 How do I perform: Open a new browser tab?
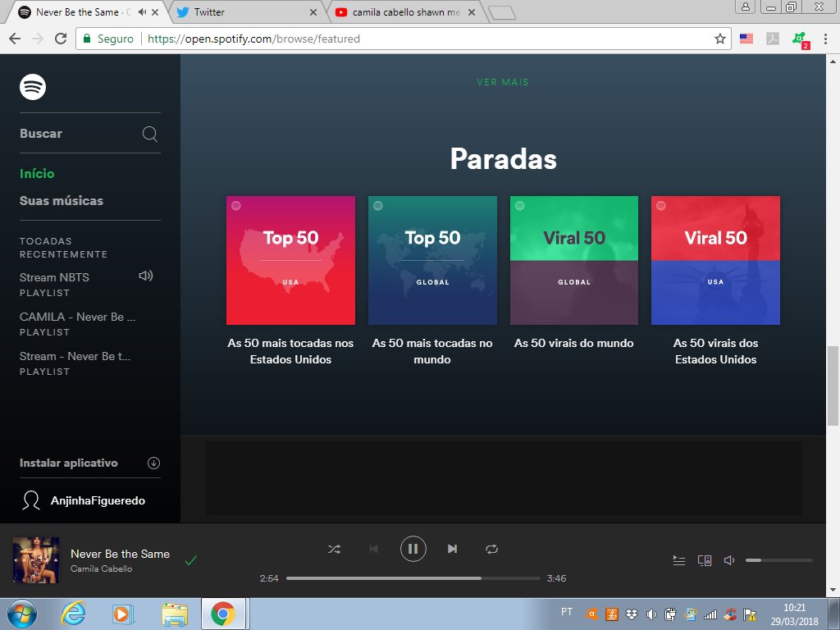pyautogui.click(x=502, y=12)
